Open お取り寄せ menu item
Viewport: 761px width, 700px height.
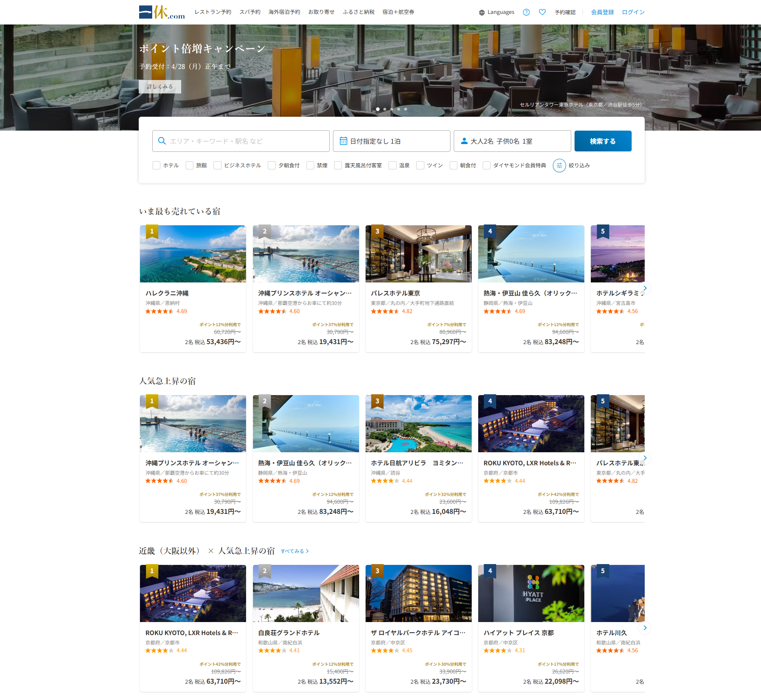pyautogui.click(x=322, y=12)
